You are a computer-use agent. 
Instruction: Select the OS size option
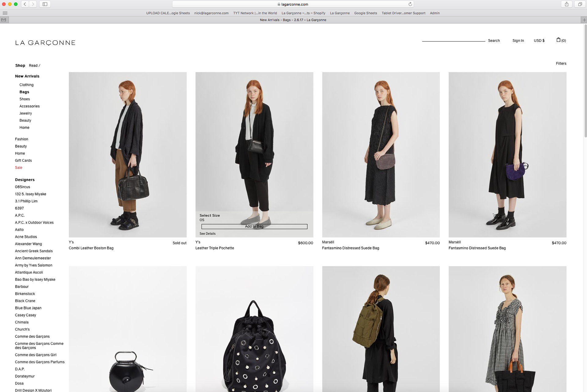click(x=202, y=220)
